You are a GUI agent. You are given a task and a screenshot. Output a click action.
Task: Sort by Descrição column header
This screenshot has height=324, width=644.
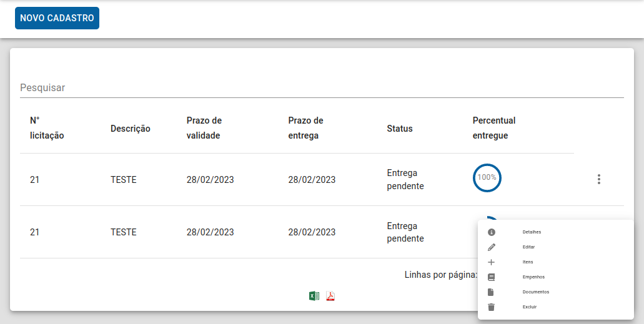[x=130, y=129]
